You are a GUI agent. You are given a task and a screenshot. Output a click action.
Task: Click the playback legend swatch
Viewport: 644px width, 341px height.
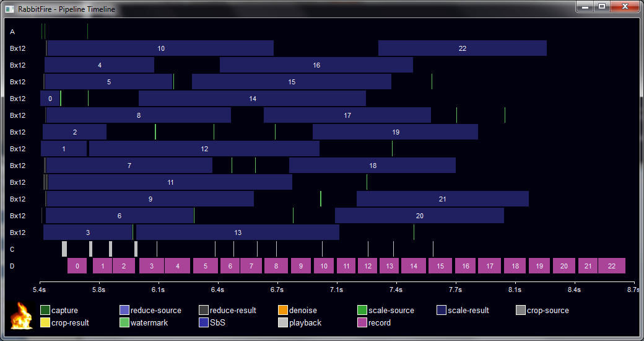click(x=283, y=322)
